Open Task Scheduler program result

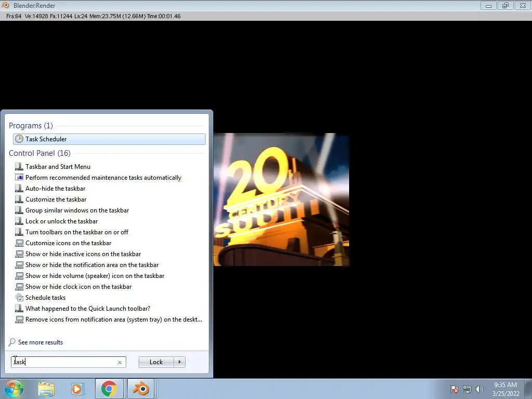click(109, 139)
